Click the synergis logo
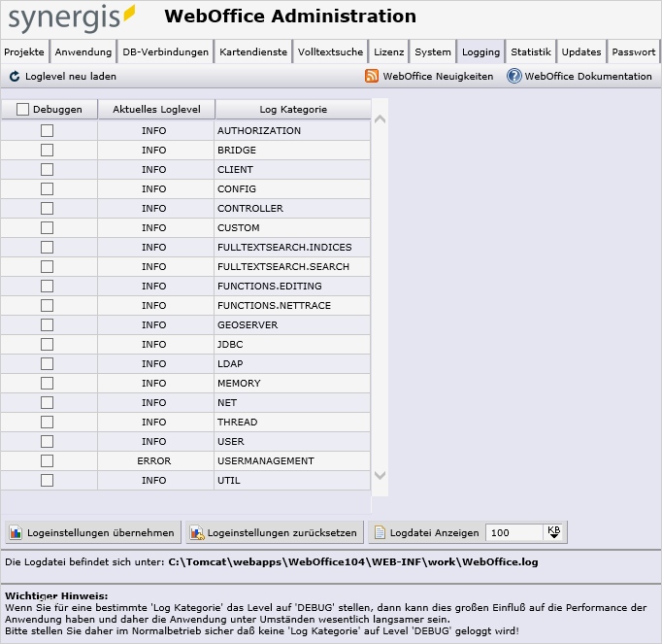The image size is (662, 644). tap(72, 17)
